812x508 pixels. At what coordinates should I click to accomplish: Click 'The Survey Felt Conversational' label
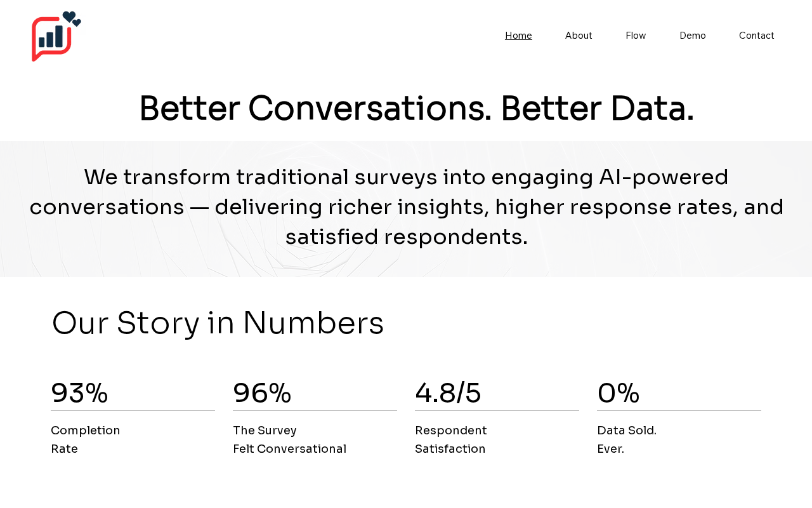[289, 439]
